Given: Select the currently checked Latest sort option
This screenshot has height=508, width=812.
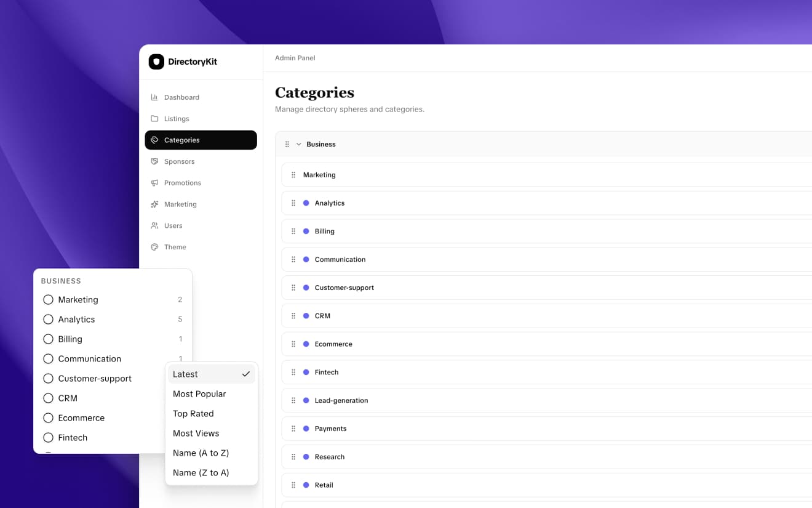Looking at the screenshot, I should (185, 374).
